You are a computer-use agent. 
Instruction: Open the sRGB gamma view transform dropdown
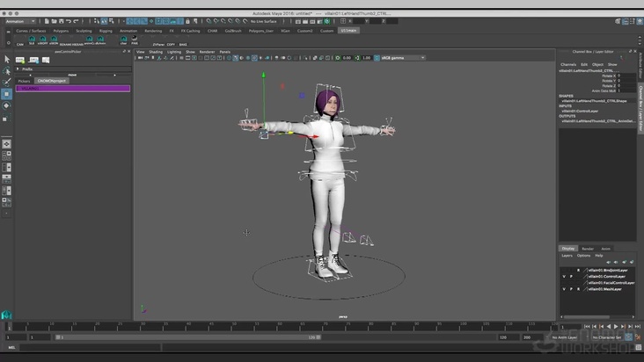coord(401,58)
